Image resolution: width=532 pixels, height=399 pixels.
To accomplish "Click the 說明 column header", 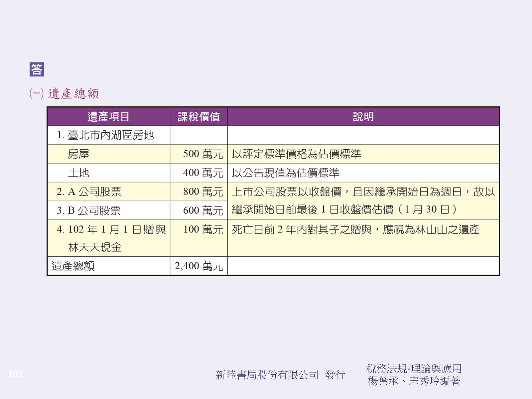I will (363, 117).
